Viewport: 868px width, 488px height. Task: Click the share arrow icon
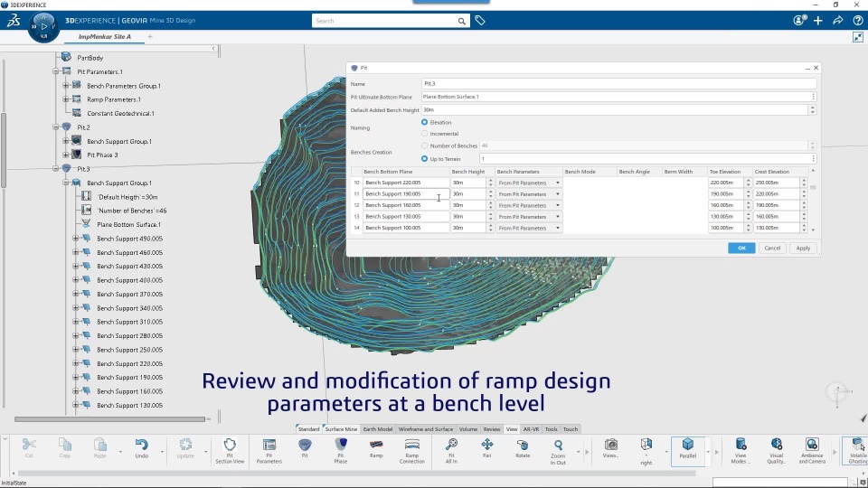[x=837, y=21]
